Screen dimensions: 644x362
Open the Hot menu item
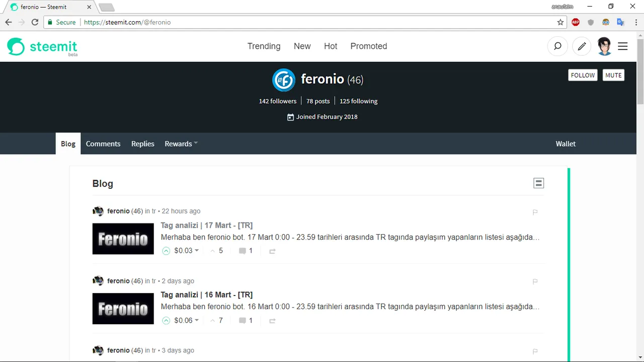(x=331, y=46)
